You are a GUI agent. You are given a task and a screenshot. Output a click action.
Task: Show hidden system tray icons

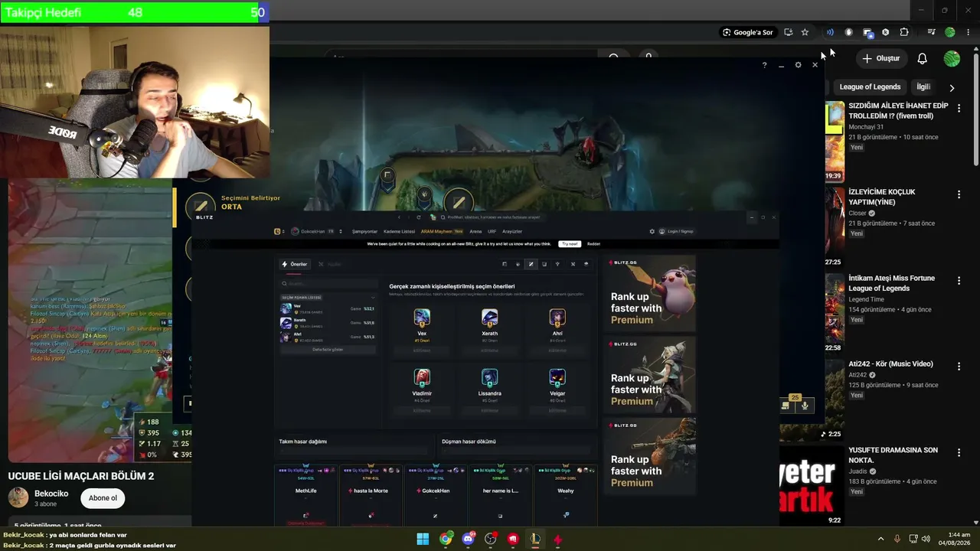click(880, 539)
